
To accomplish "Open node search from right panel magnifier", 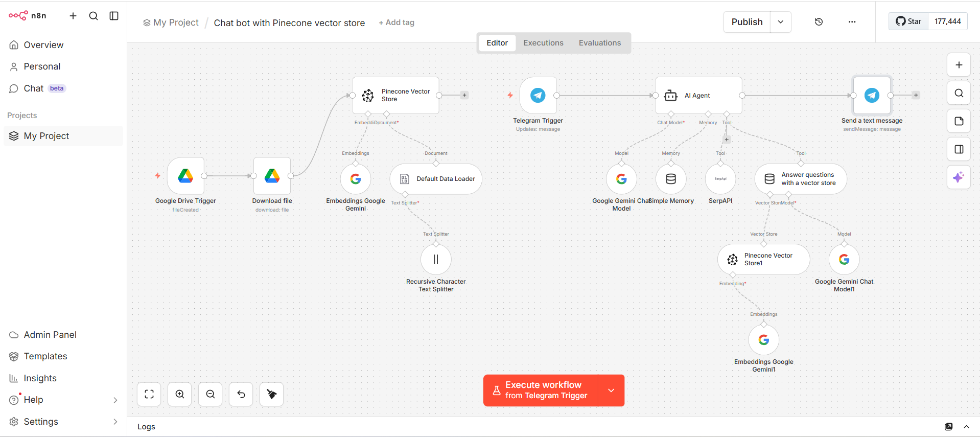I will point(959,93).
